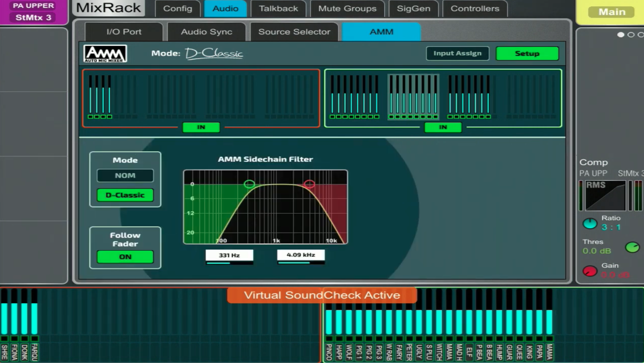Adjust the Ratio knob in Comp panel
This screenshot has width=644, height=363.
pos(590,224)
